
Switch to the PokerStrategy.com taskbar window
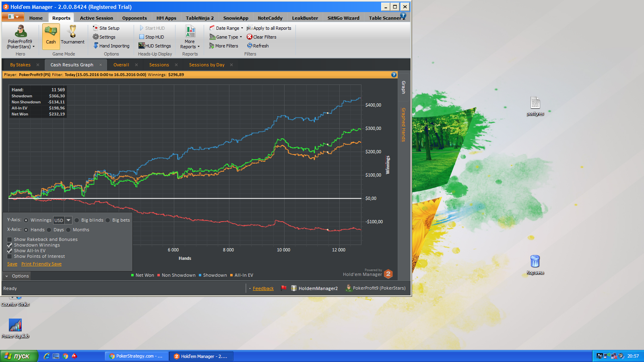pyautogui.click(x=136, y=356)
